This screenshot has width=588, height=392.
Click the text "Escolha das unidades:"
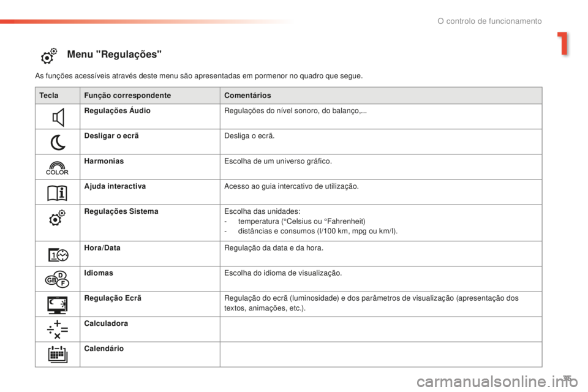click(x=262, y=211)
